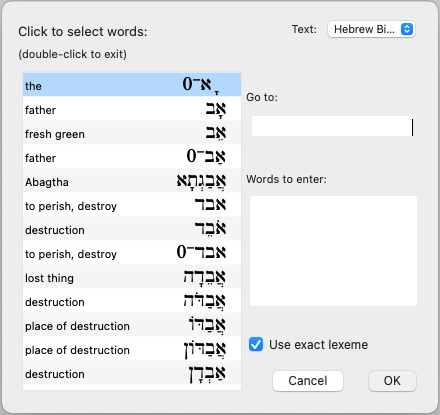The height and width of the screenshot is (415, 440).
Task: Select the 'destruction' row below 'lost thing'
Action: (x=132, y=301)
